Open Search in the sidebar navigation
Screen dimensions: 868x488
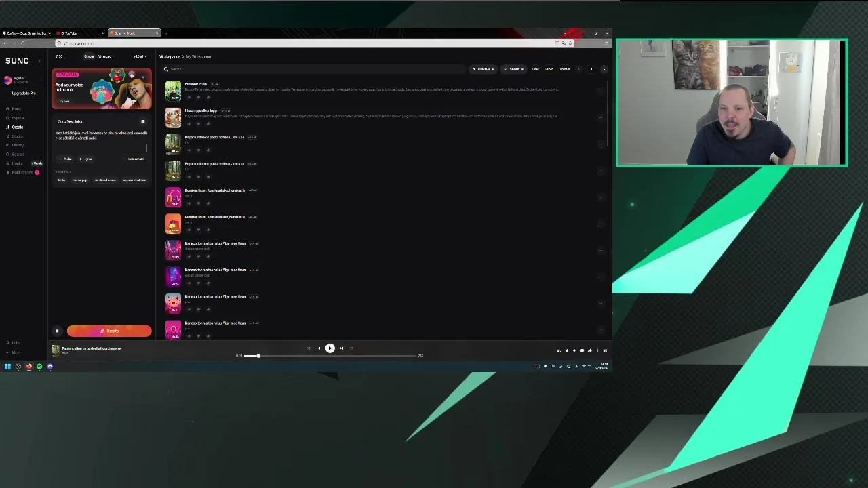pyautogui.click(x=16, y=155)
